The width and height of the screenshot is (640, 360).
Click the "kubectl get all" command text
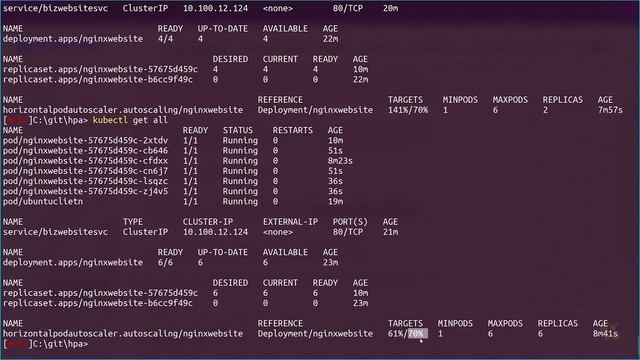[x=130, y=120]
